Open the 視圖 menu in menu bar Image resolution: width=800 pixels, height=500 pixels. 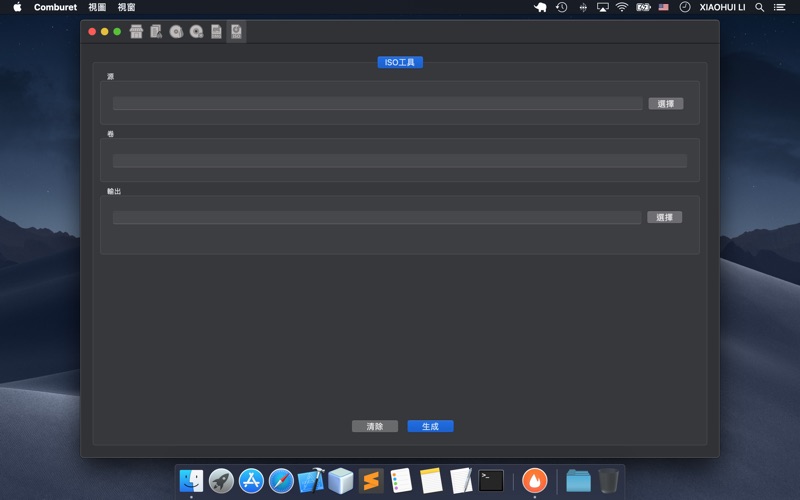(97, 7)
